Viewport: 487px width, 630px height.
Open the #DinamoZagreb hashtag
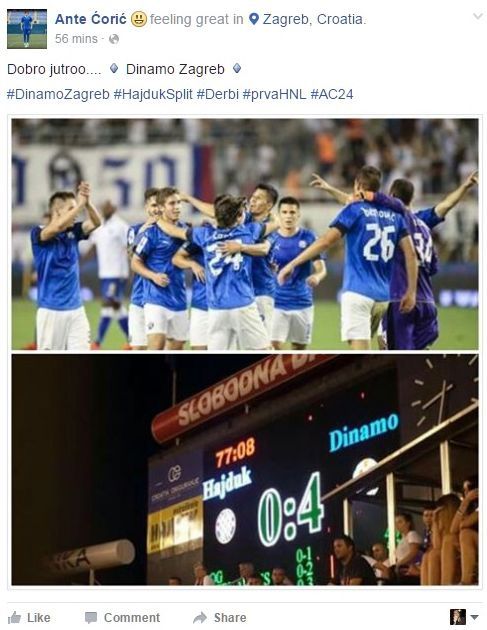[58, 94]
